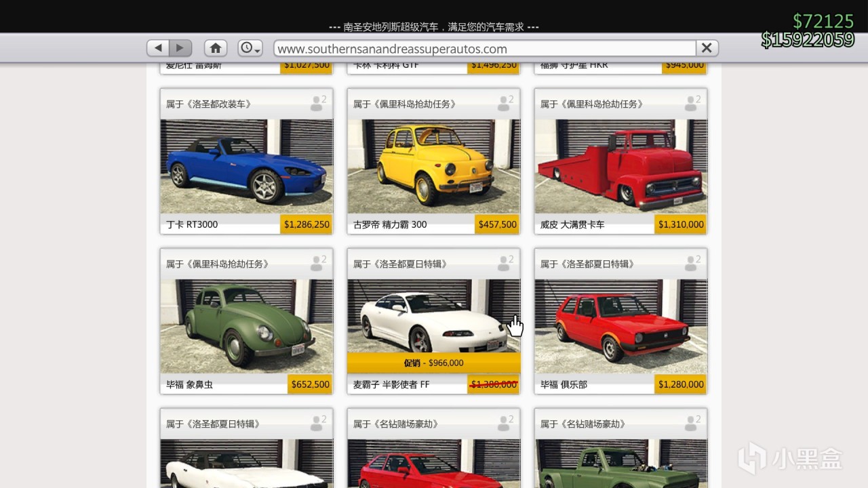Open the yellow 古罗帝 精力霸 300 car image
Screen dimensions: 868x488
pyautogui.click(x=434, y=167)
